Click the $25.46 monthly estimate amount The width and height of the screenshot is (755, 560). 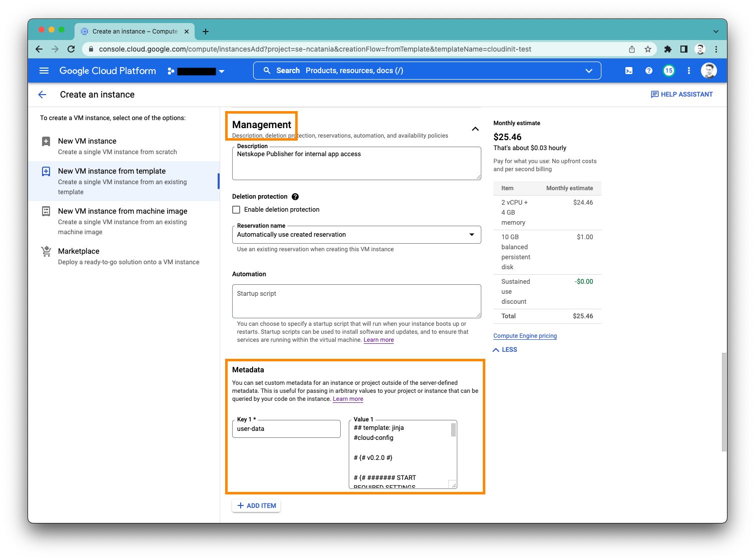pyautogui.click(x=507, y=137)
